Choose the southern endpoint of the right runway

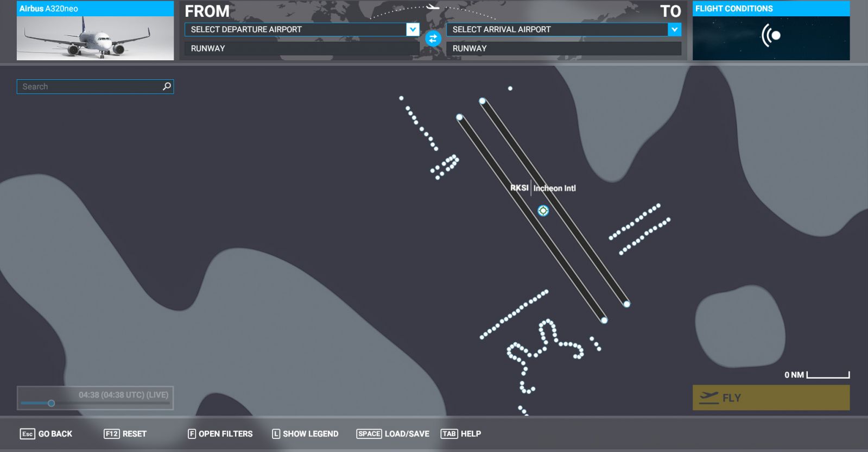(x=626, y=304)
